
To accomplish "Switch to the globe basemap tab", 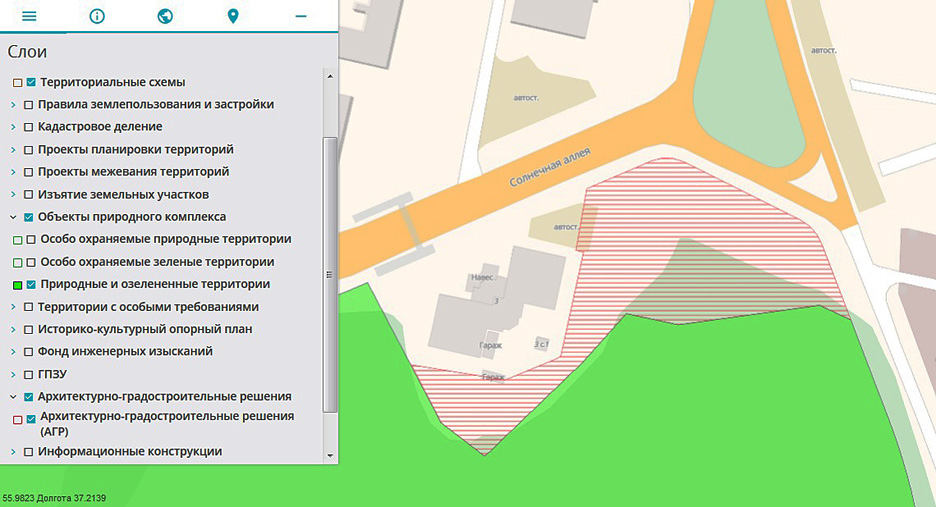I will (x=165, y=16).
